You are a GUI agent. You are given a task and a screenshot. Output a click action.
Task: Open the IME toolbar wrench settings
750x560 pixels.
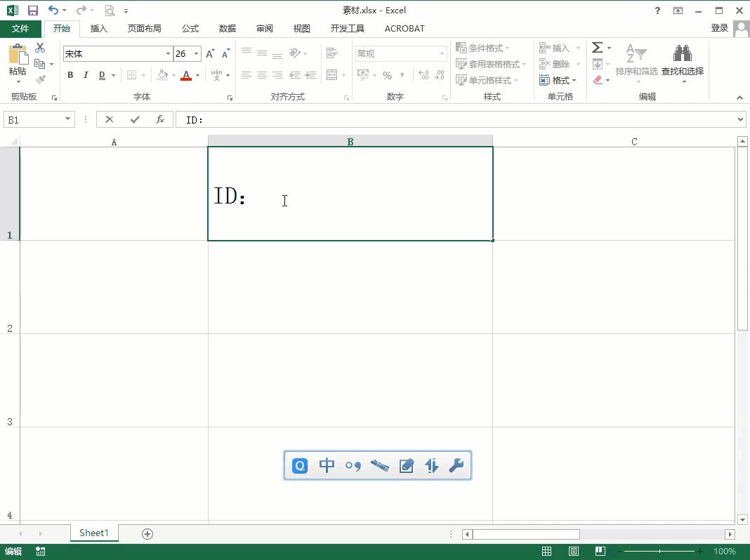(456, 465)
